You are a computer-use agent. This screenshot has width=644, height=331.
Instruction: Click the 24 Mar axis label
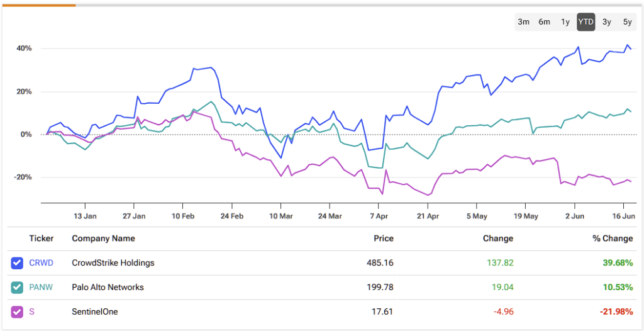coord(330,216)
